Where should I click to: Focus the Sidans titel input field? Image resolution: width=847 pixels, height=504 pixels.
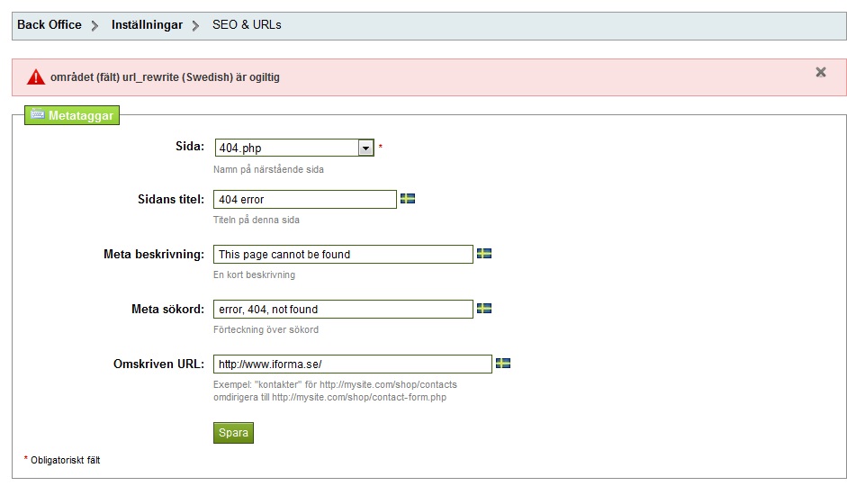tap(304, 199)
